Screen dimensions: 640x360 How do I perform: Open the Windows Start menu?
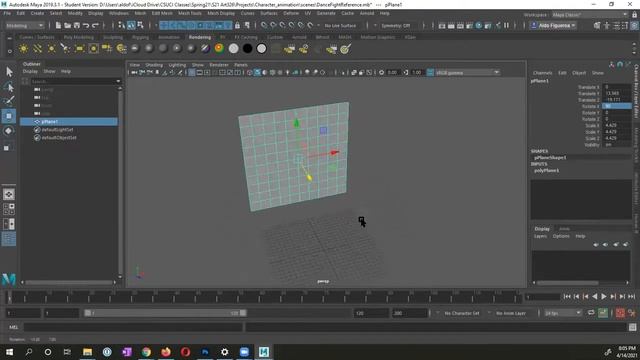(9, 352)
